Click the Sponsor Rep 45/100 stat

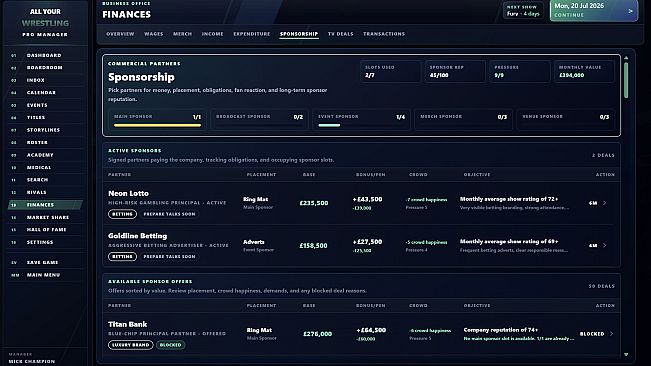(x=455, y=71)
